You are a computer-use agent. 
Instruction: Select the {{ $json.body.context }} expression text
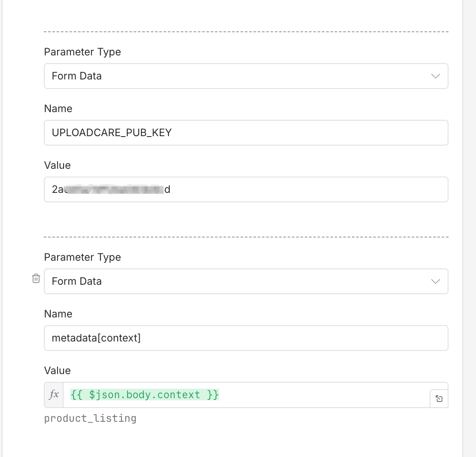(x=144, y=394)
